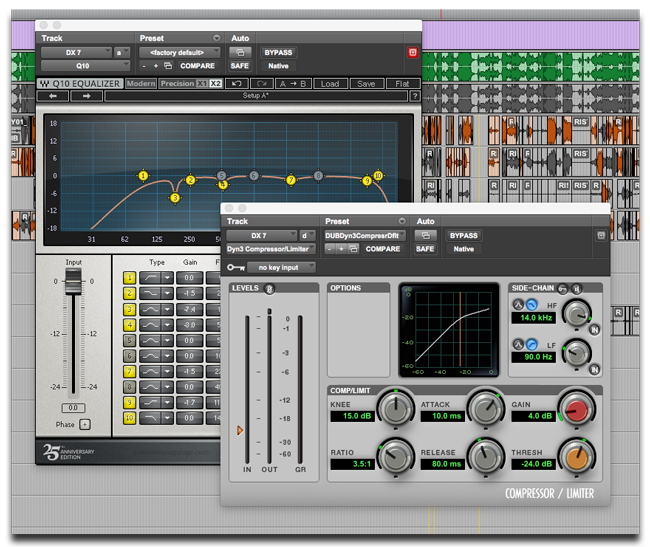Screen dimensions: 650x547
Task: Select the Modern mode in Q10
Action: click(141, 84)
